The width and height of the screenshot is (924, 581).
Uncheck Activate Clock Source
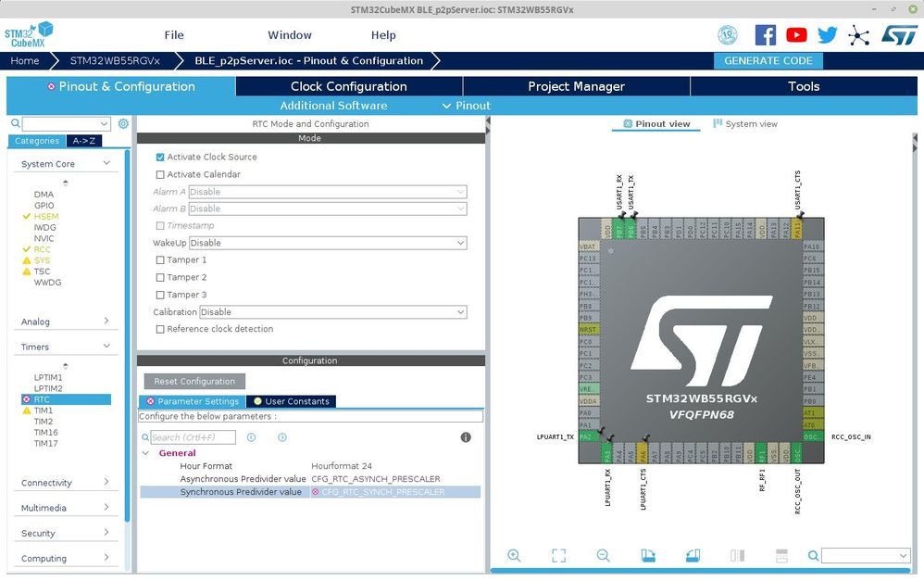[159, 158]
